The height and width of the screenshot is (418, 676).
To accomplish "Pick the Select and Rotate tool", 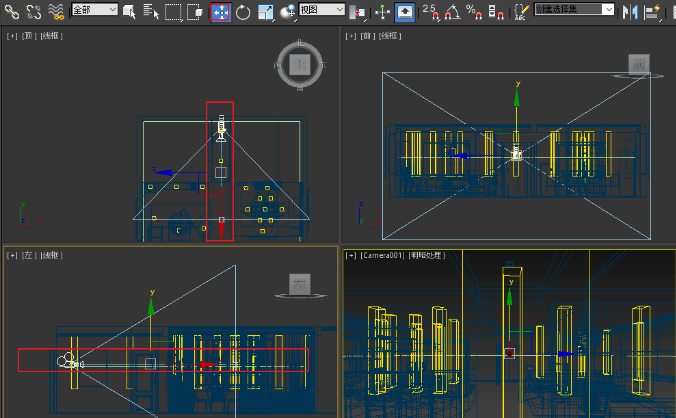I will tap(243, 12).
